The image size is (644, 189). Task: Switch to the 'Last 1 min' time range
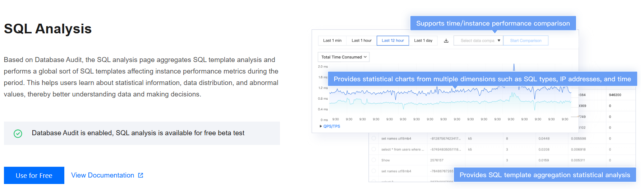click(332, 41)
